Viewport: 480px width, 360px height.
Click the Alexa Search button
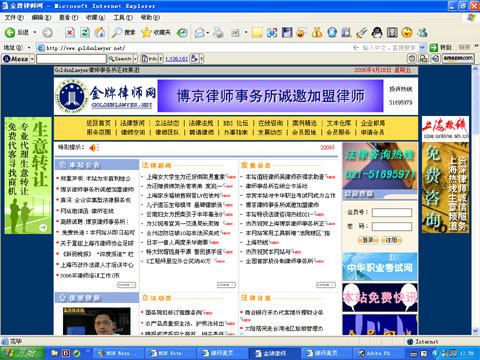pos(120,59)
